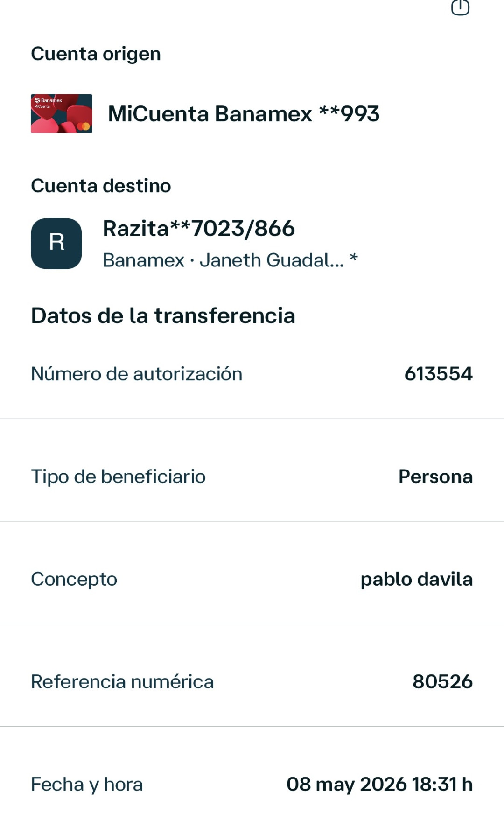Tap the Número de autorización label

coord(137,374)
